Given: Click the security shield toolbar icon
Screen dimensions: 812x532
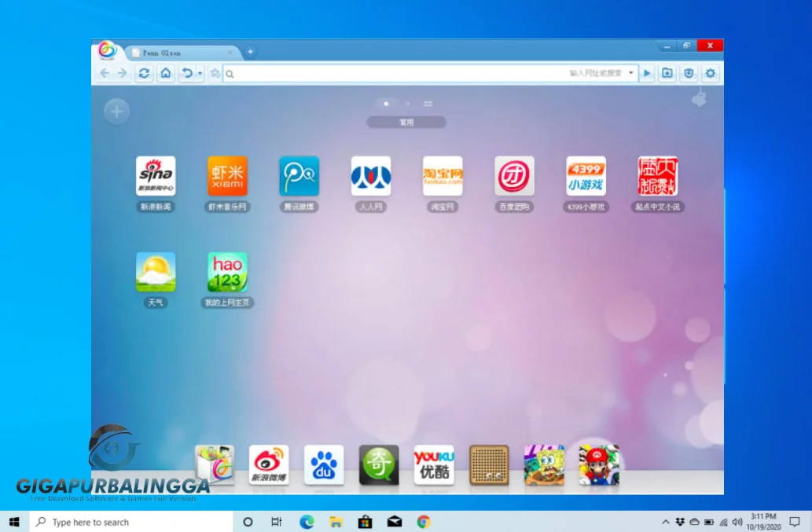Looking at the screenshot, I should (689, 73).
